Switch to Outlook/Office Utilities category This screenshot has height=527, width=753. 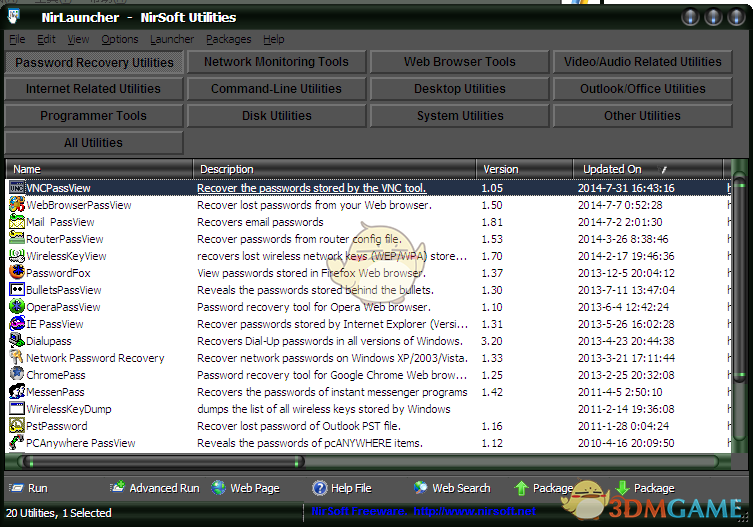(643, 89)
